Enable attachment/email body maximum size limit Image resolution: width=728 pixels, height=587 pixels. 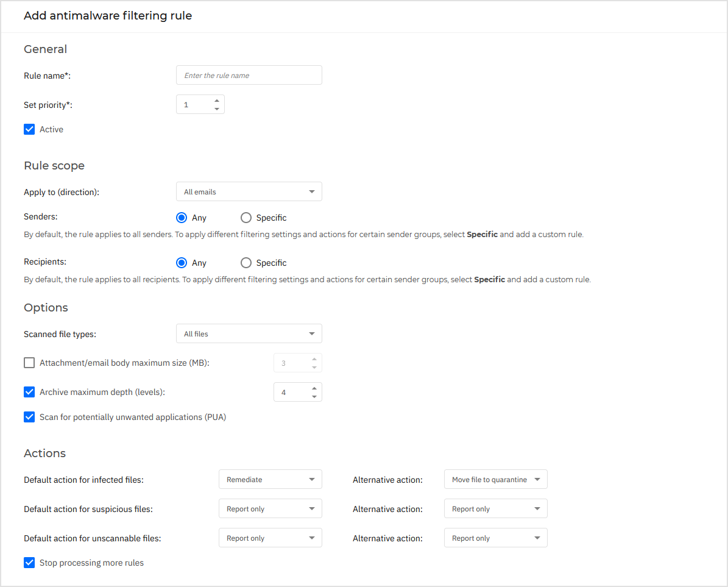[x=29, y=362]
